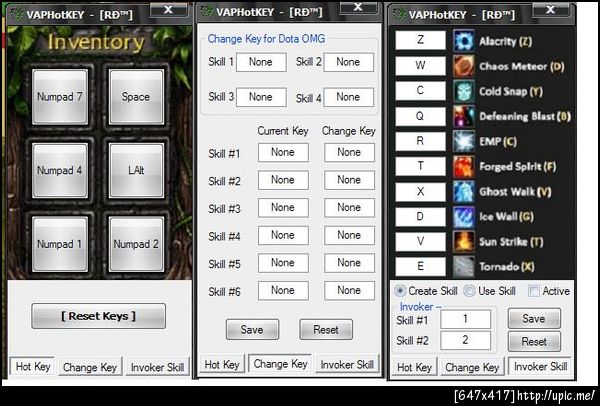Select Change Key tab in middle window
Viewport: 600px width, 406px height.
[x=280, y=364]
